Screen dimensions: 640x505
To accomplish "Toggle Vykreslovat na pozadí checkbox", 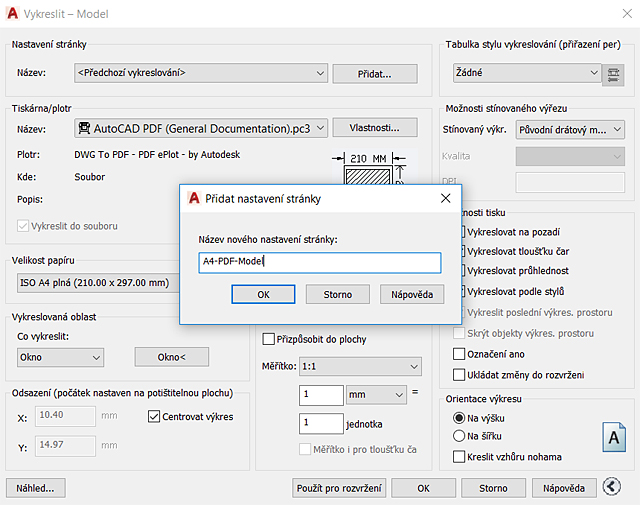I will [462, 232].
